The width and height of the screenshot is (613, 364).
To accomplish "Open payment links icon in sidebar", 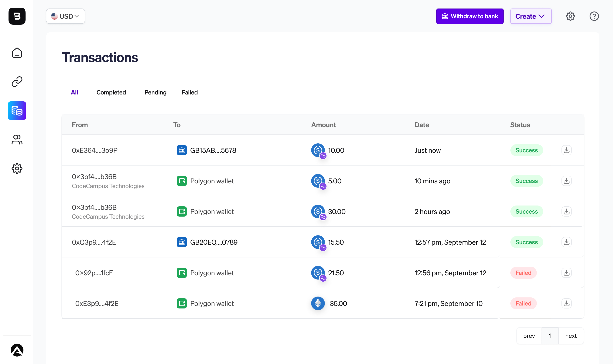I will click(17, 82).
